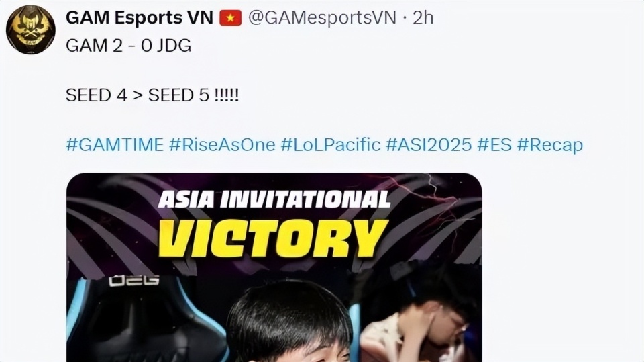
Task: Click the ASIA INVITATIONAL heading in the image
Action: point(274,200)
